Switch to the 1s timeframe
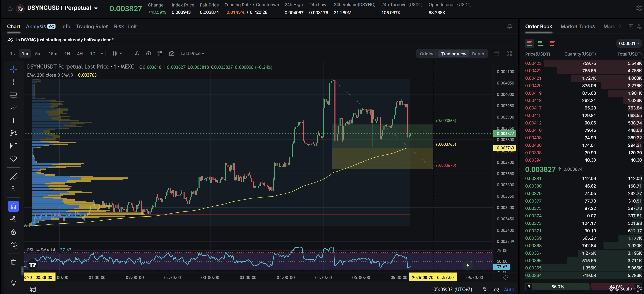The height and width of the screenshot is (294, 644). [x=12, y=54]
